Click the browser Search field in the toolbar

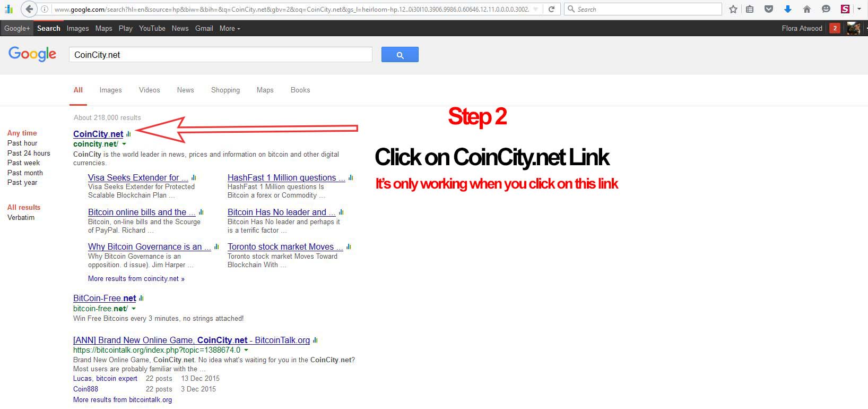point(643,9)
